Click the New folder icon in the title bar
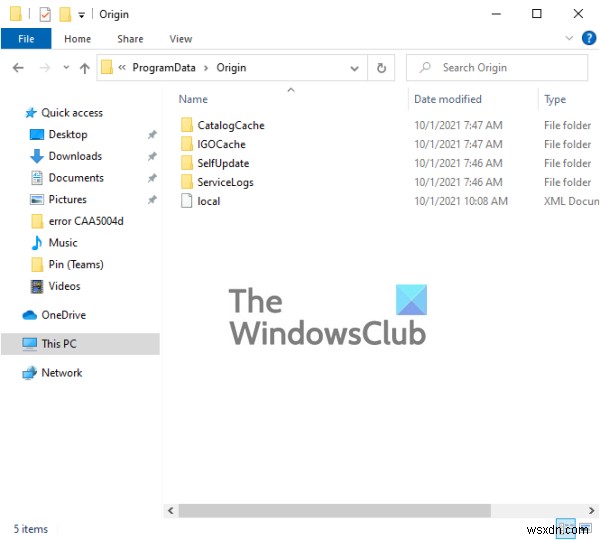 click(x=65, y=14)
